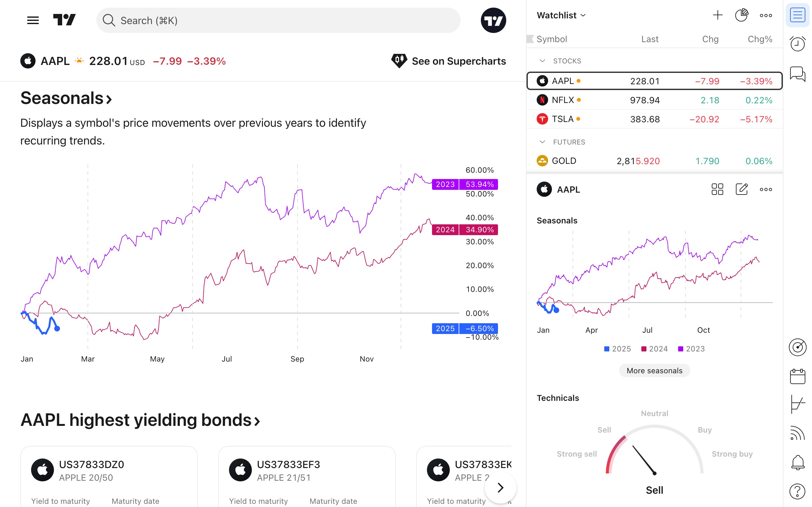Open the Watchlist dropdown
The width and height of the screenshot is (812, 507).
pyautogui.click(x=561, y=15)
